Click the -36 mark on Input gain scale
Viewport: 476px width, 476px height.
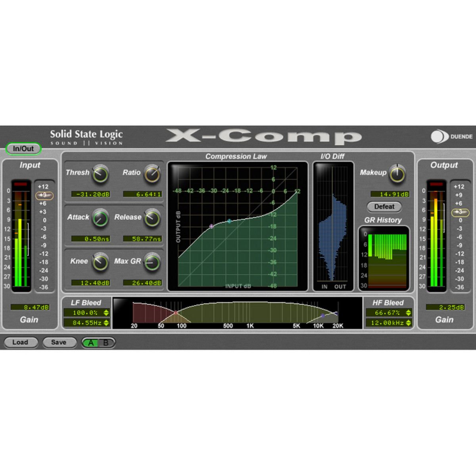click(44, 287)
